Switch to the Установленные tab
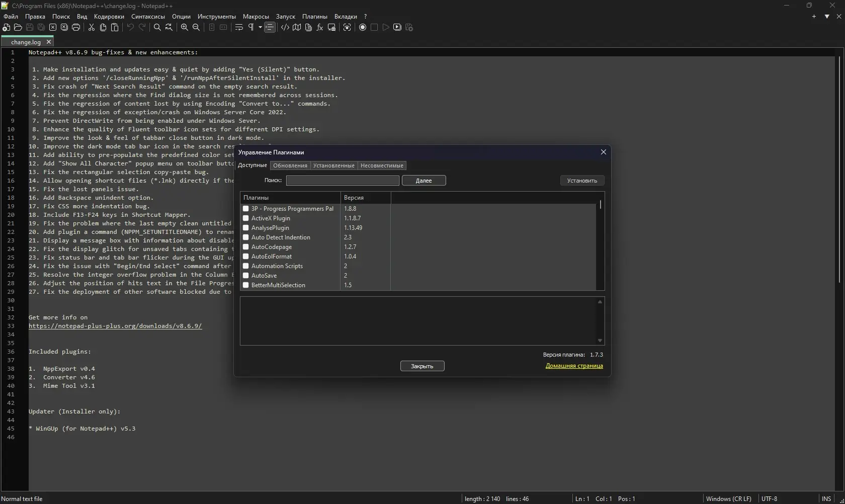Image resolution: width=845 pixels, height=504 pixels. (x=334, y=165)
